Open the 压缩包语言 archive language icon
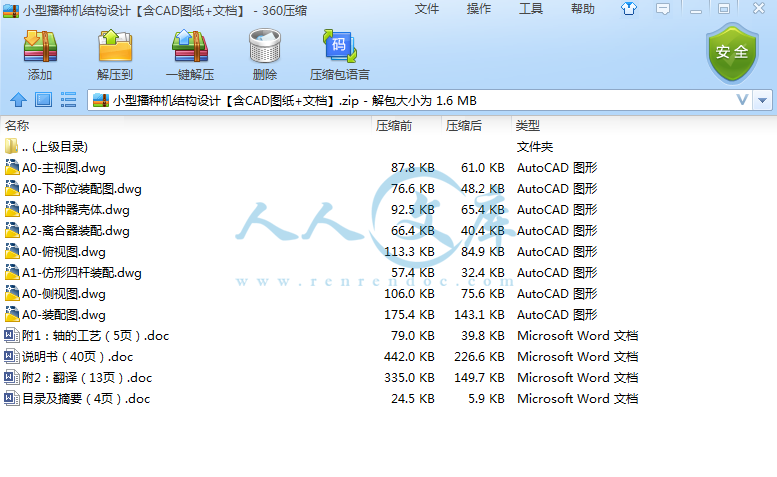Viewport: 777px width, 477px height. click(339, 46)
